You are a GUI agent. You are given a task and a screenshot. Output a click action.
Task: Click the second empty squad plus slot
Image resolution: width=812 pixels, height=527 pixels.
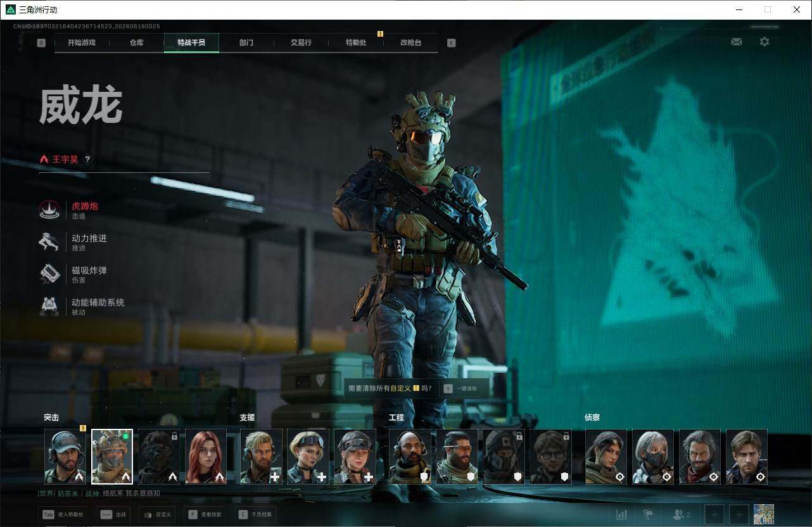click(739, 515)
